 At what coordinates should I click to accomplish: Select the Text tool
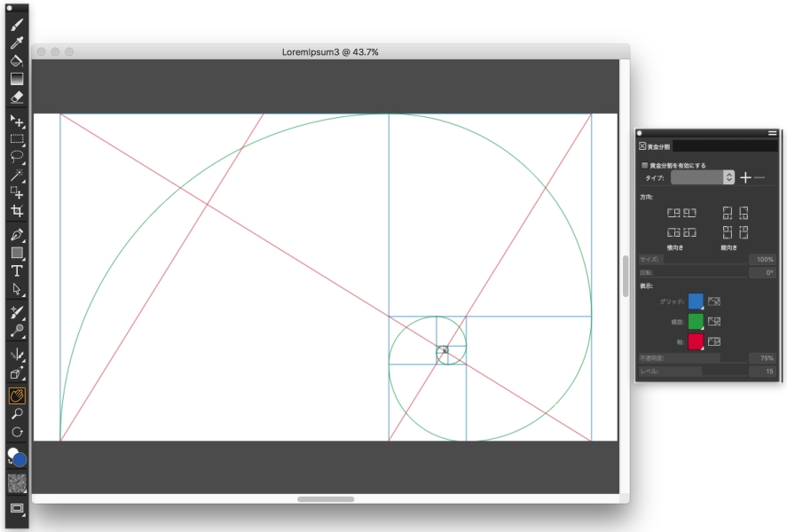[x=17, y=270]
